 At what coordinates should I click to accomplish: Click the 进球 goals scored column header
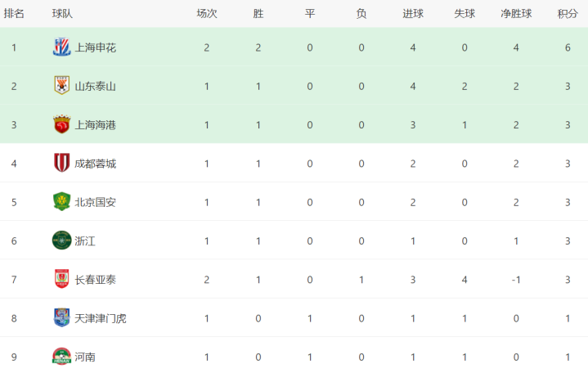(413, 14)
